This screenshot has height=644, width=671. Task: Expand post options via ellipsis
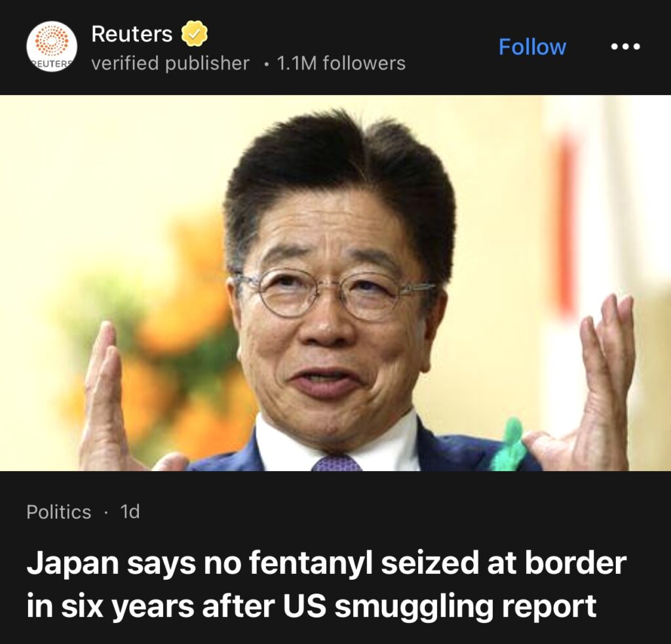tap(625, 47)
